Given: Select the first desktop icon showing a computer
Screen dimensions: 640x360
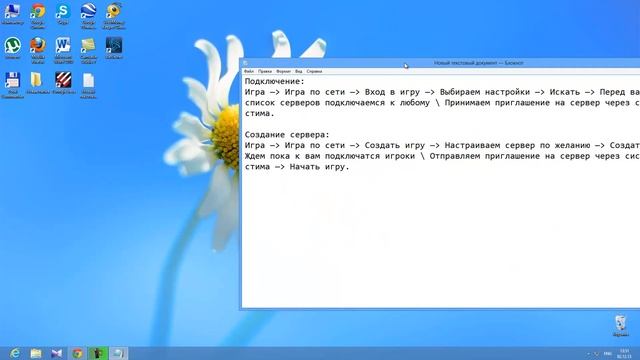Looking at the screenshot, I should click(12, 14).
